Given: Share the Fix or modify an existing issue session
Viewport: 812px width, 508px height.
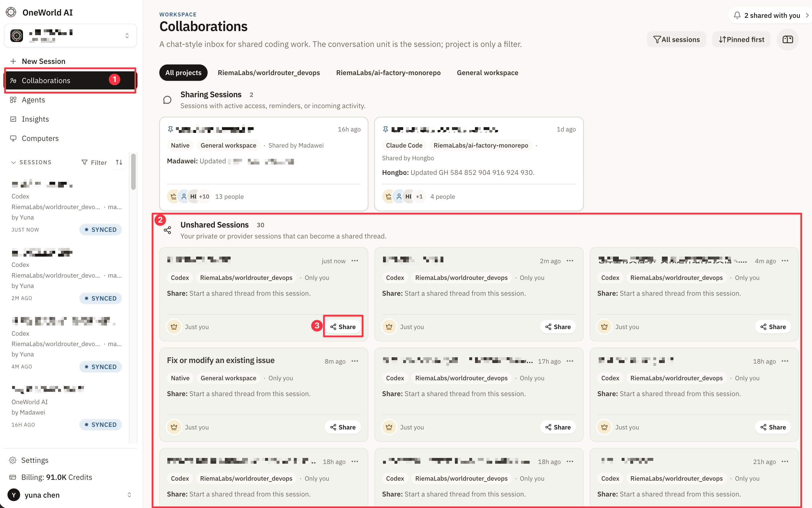Looking at the screenshot, I should [x=342, y=427].
